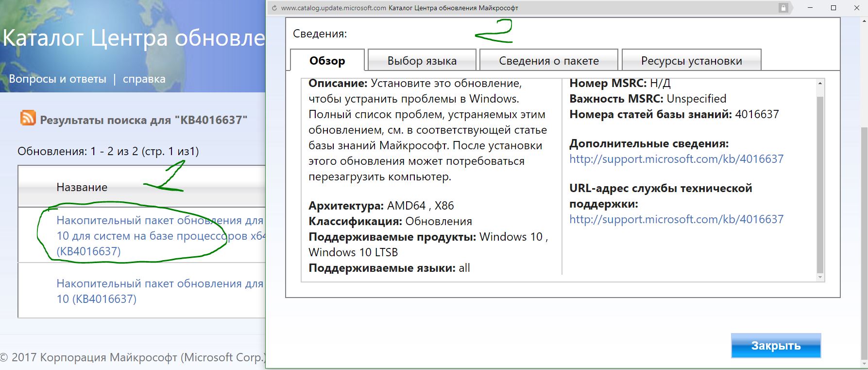Viewport: 868px width, 370px height.
Task: Sort results by the Название column header
Action: click(82, 187)
